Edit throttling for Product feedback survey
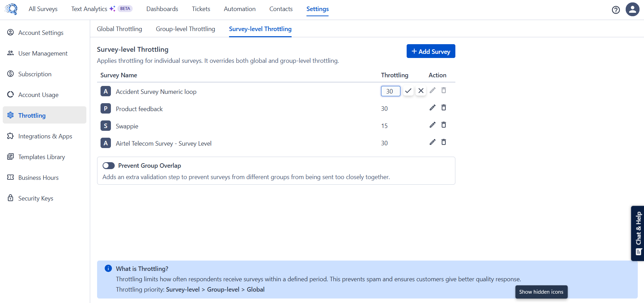644x303 pixels. click(x=432, y=108)
